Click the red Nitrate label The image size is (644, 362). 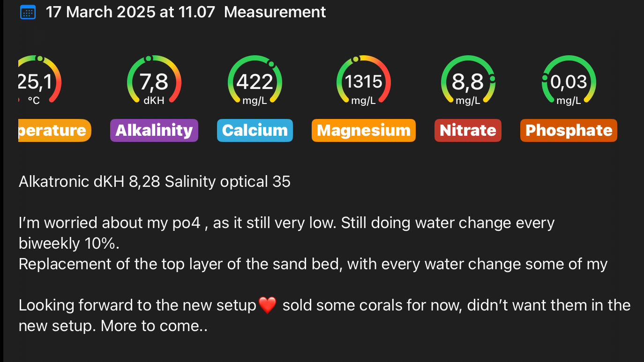click(x=468, y=130)
